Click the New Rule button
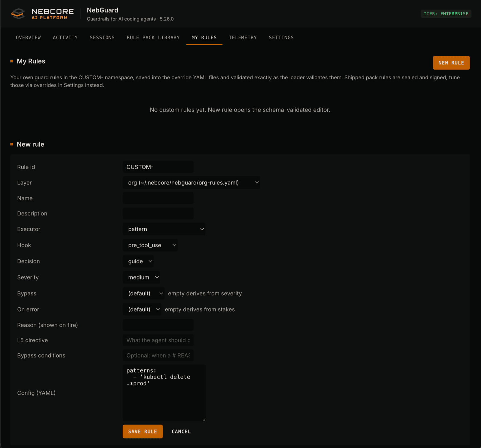Screen dimensions: 481x448 (451, 63)
